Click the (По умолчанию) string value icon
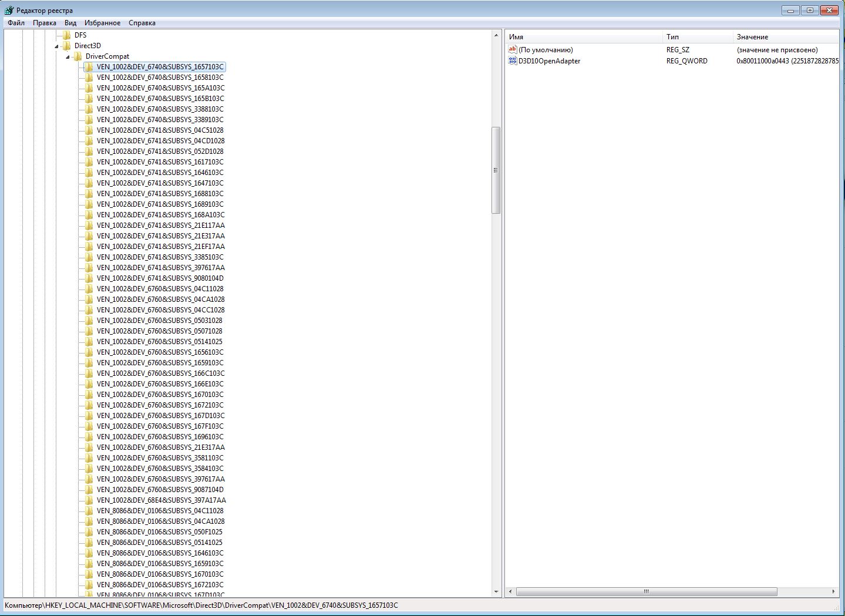845x616 pixels. pos(513,50)
